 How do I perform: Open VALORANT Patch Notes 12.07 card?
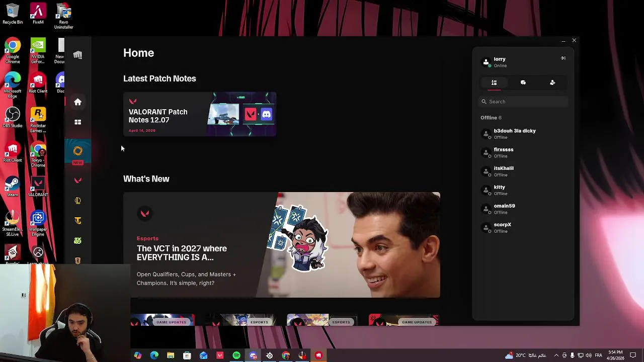tap(200, 114)
